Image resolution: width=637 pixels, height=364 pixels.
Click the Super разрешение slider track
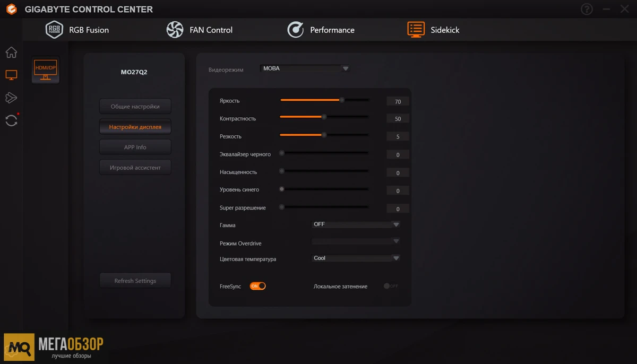pos(324,207)
